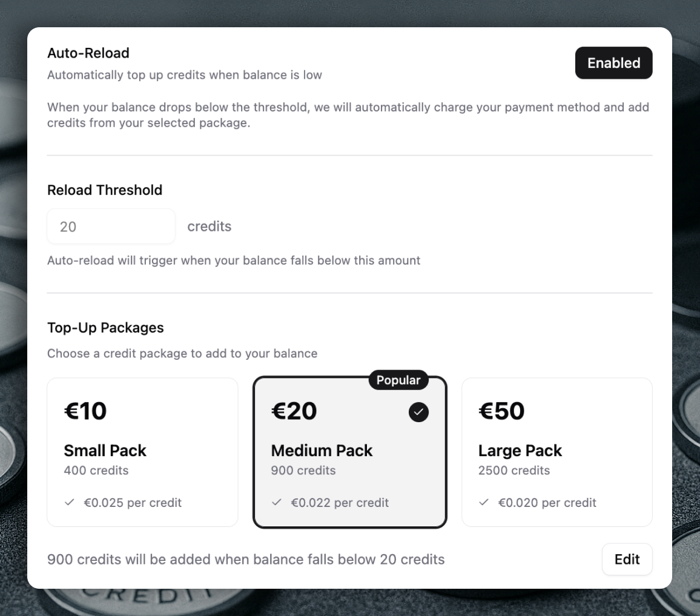Image resolution: width=700 pixels, height=616 pixels.
Task: Click the 900 credits summary text
Action: click(246, 559)
